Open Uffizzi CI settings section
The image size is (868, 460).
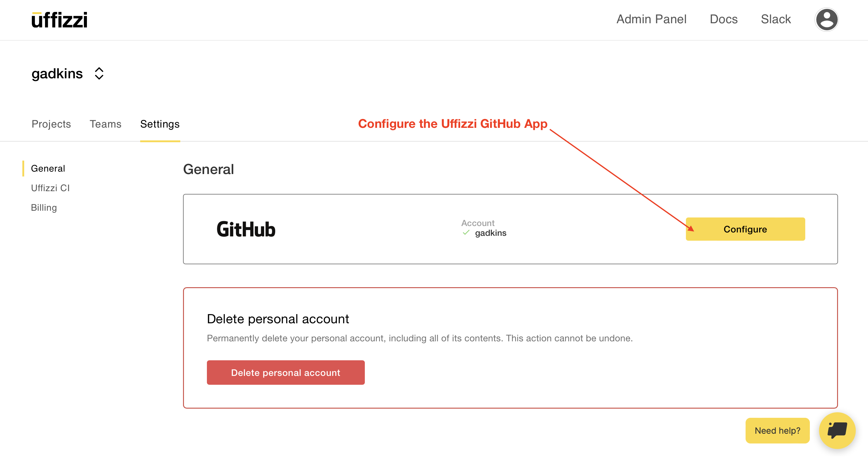[50, 188]
